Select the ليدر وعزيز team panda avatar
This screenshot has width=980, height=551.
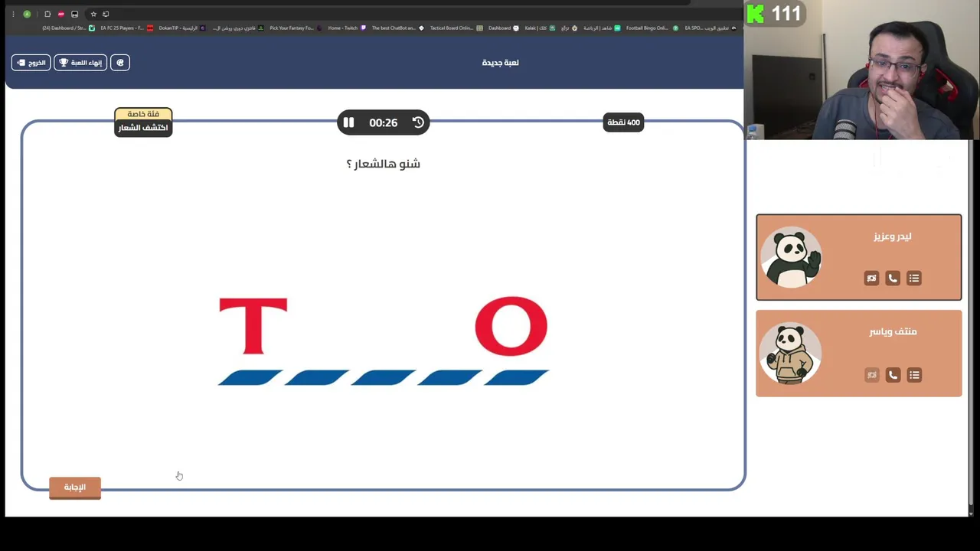pyautogui.click(x=792, y=258)
